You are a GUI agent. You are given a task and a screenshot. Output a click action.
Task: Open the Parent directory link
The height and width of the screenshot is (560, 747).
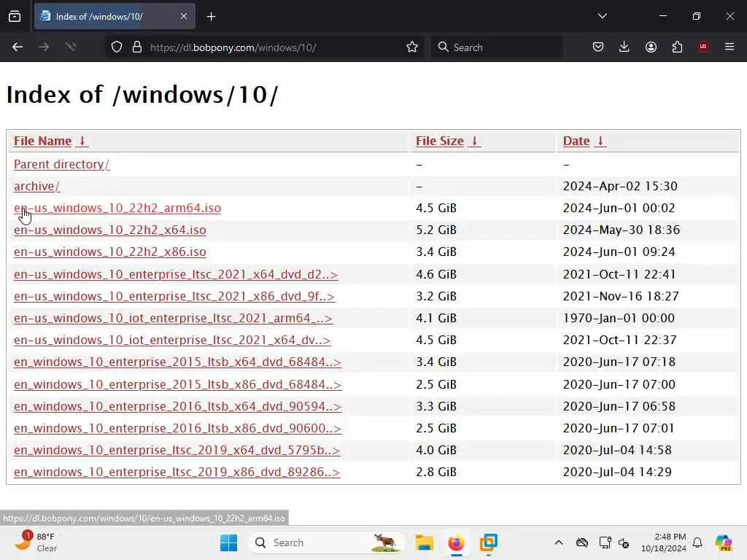pos(61,164)
